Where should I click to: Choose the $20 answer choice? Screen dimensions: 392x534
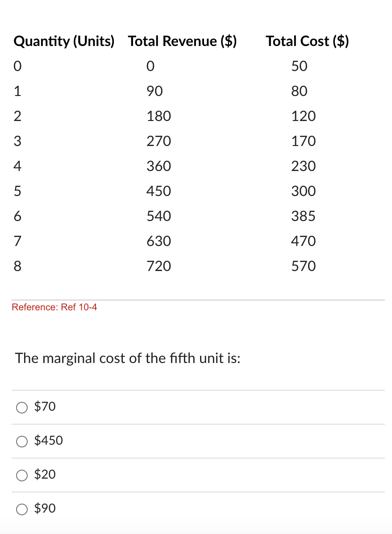(21, 476)
